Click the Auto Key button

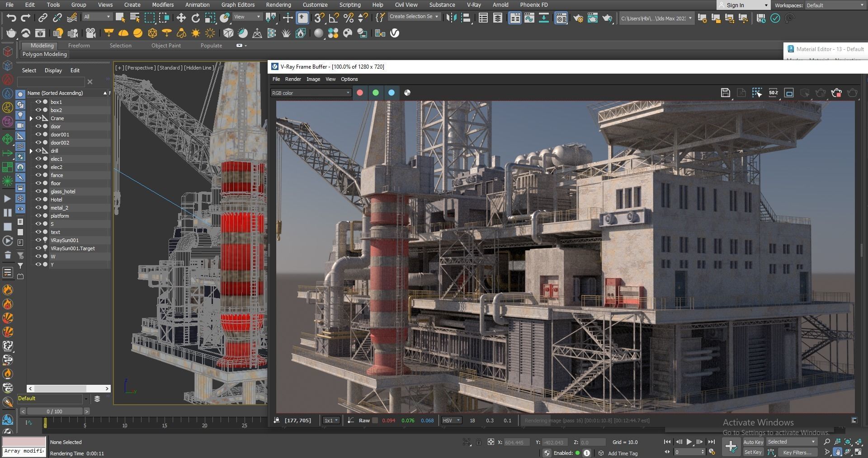click(x=753, y=442)
